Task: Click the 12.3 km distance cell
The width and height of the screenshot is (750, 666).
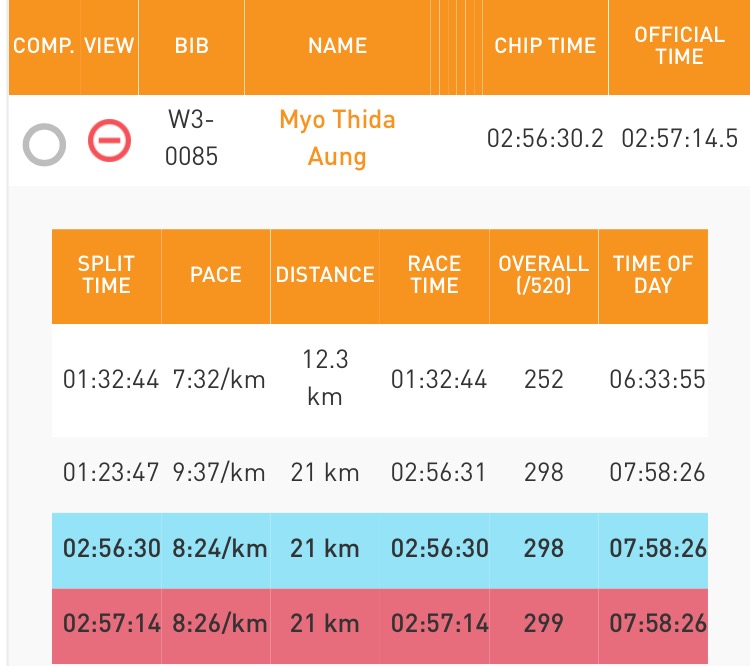Action: [325, 378]
